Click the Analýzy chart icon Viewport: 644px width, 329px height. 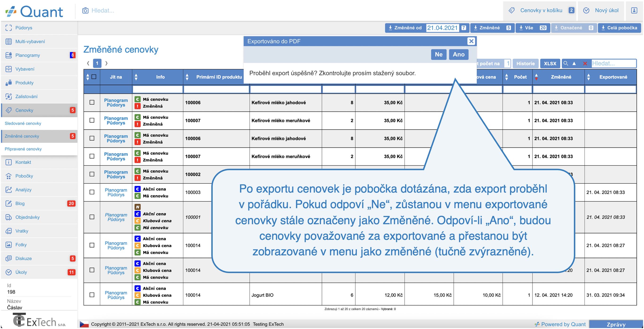[x=9, y=190]
